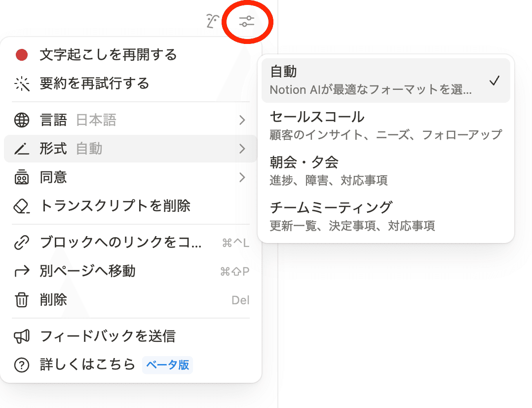This screenshot has width=532, height=408.
Task: Click 文字起こしを再開する
Action: 108,55
